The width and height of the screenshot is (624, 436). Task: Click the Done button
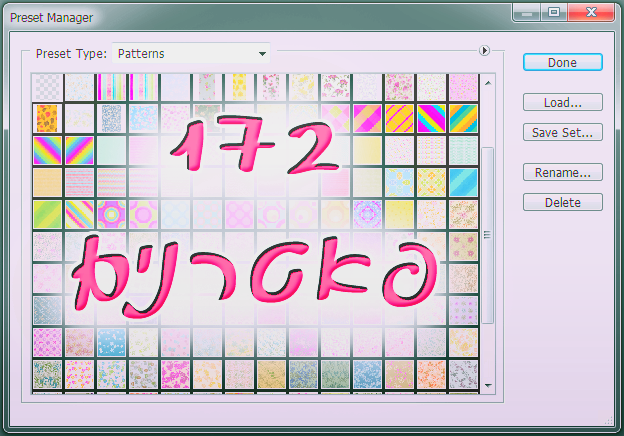click(x=563, y=62)
